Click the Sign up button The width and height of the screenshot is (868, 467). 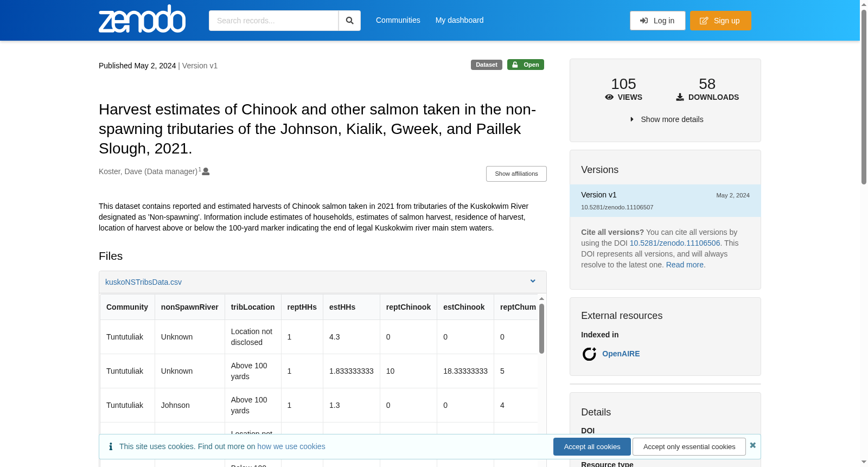[720, 21]
